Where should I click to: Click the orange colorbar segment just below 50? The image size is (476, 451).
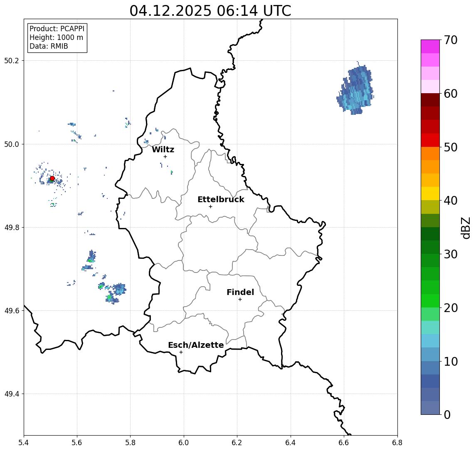(430, 154)
